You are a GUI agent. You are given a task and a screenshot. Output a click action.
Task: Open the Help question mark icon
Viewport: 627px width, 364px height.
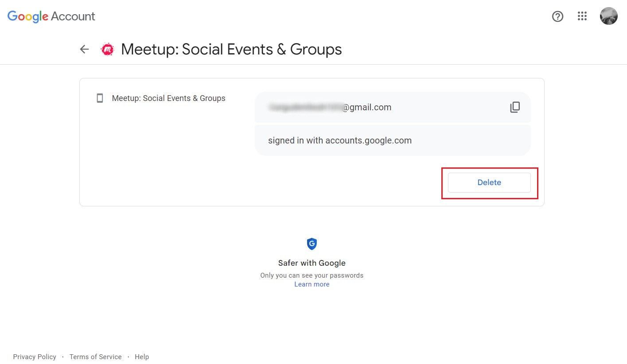[557, 16]
